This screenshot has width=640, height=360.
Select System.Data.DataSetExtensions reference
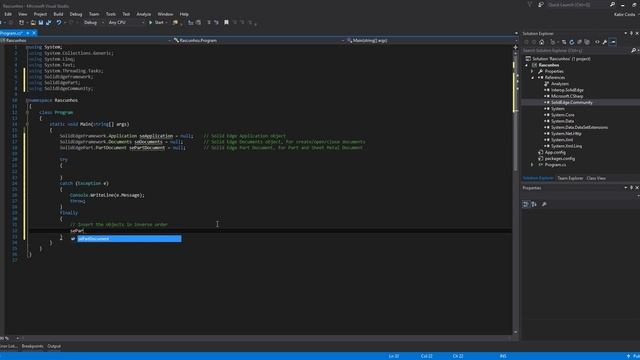[579, 127]
